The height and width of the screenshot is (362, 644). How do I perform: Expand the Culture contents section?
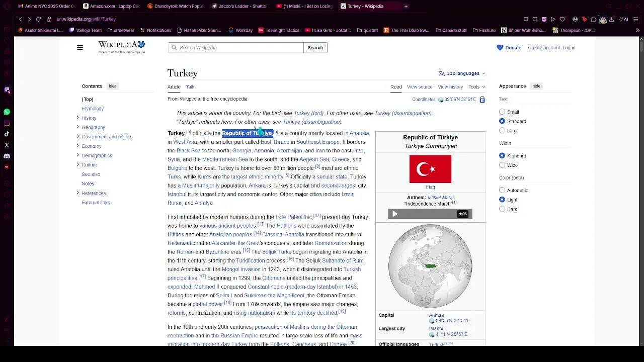tap(77, 164)
